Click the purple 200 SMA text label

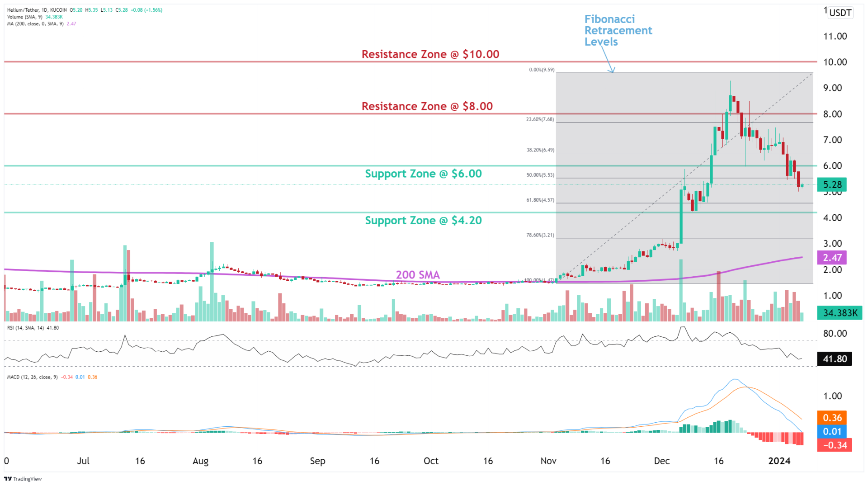pyautogui.click(x=417, y=275)
